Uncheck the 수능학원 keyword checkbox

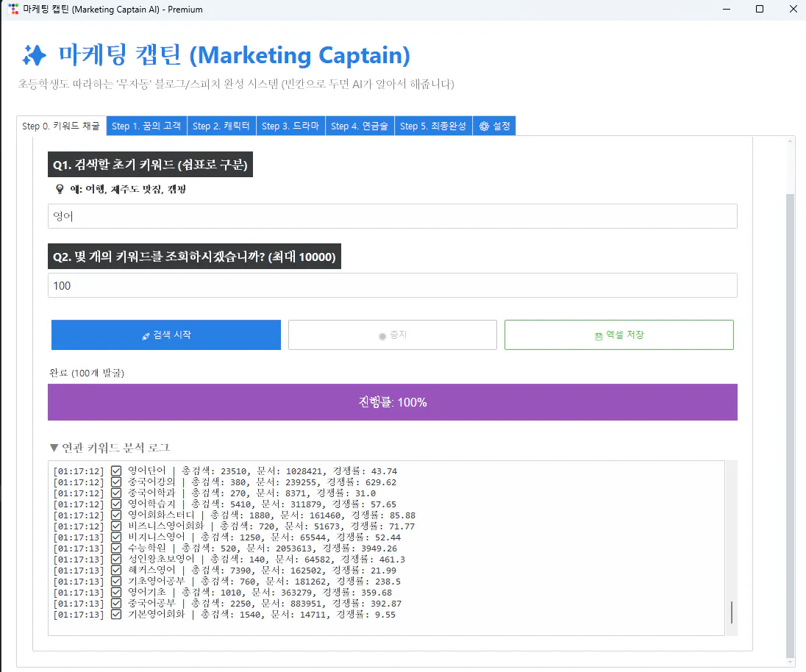click(116, 547)
